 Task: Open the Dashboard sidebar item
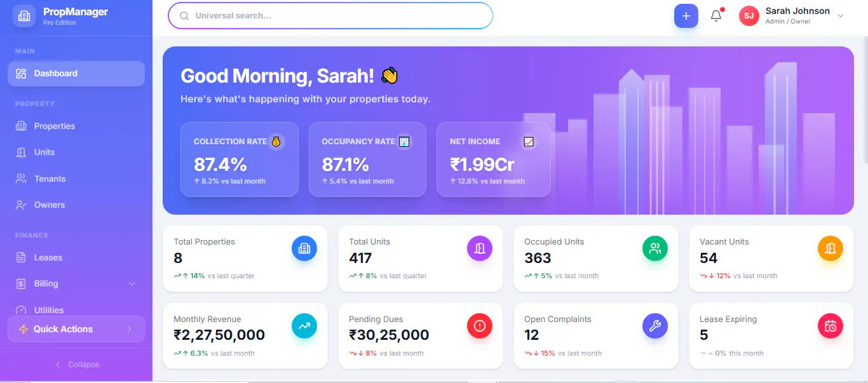[76, 74]
